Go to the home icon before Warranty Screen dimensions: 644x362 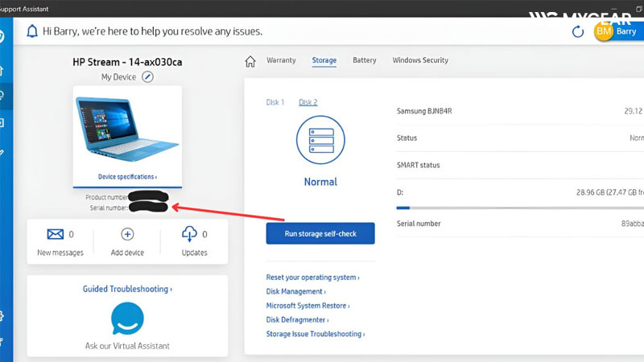[250, 61]
